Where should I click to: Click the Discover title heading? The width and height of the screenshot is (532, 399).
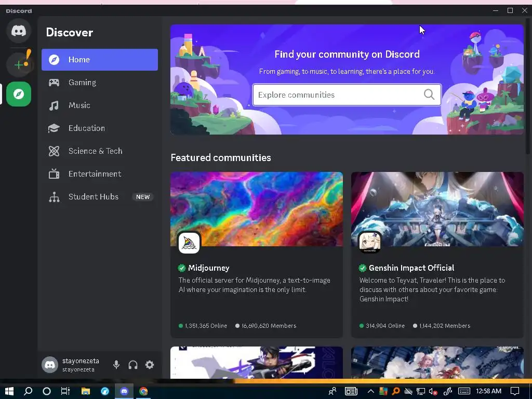(x=70, y=33)
